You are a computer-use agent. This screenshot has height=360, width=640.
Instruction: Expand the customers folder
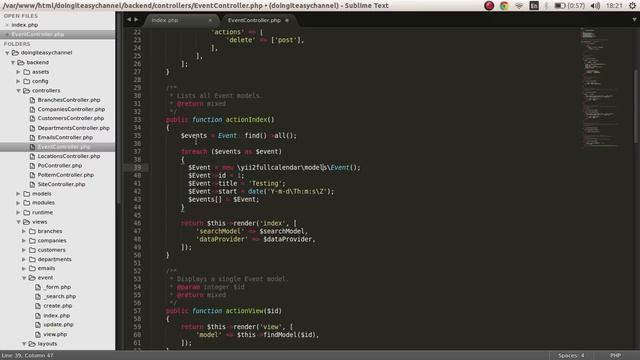pos(24,250)
